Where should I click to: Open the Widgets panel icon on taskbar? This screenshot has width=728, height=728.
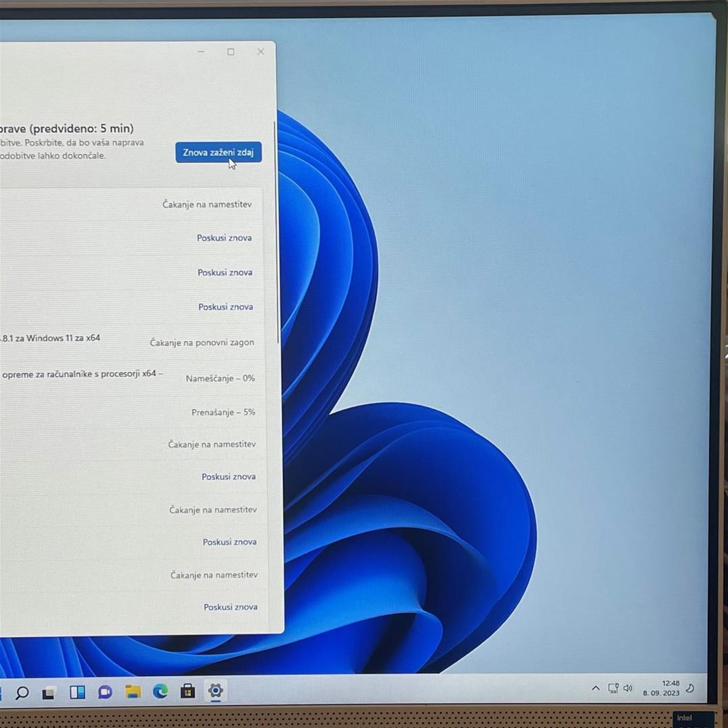tap(77, 692)
